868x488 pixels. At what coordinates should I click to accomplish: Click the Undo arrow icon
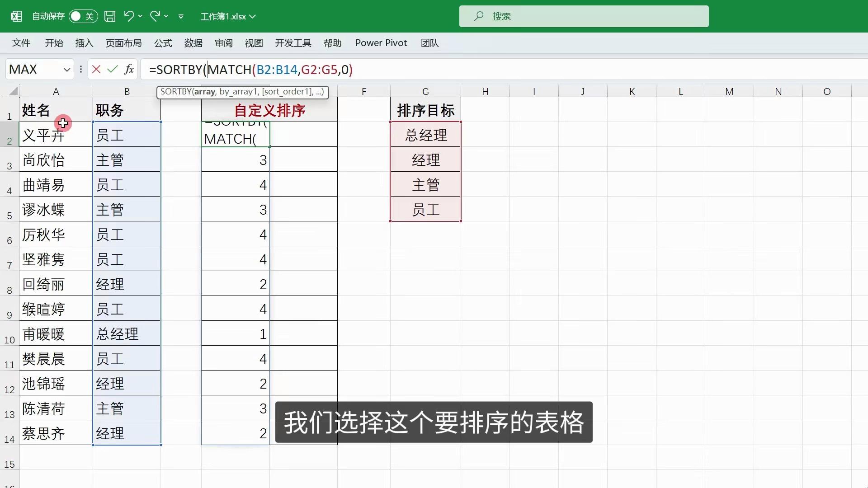[x=129, y=16]
